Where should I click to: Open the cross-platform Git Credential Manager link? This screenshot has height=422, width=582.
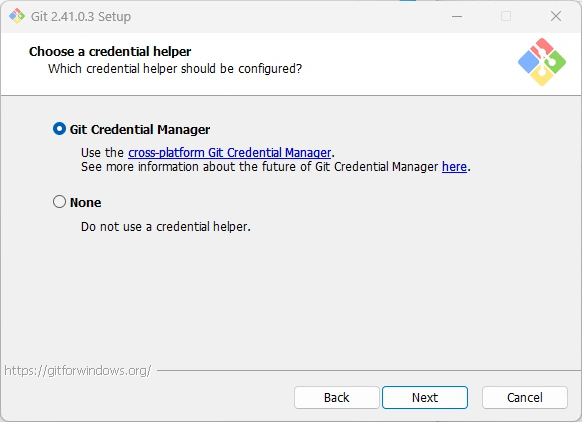point(229,153)
